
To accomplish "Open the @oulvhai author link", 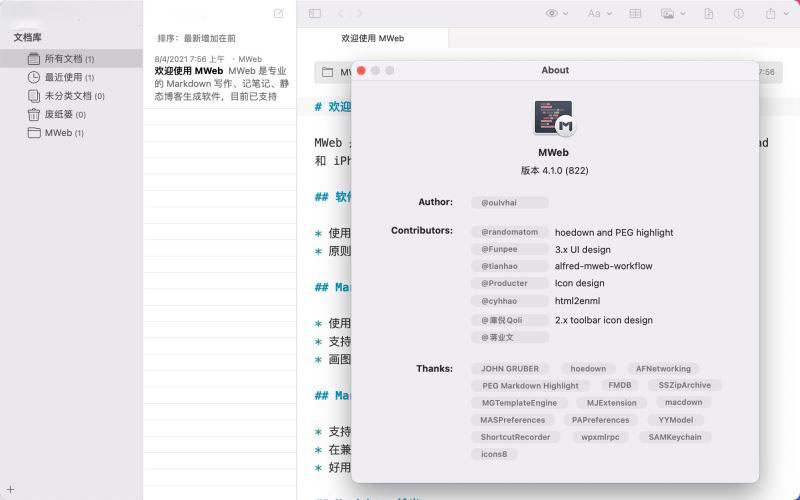I will point(510,203).
